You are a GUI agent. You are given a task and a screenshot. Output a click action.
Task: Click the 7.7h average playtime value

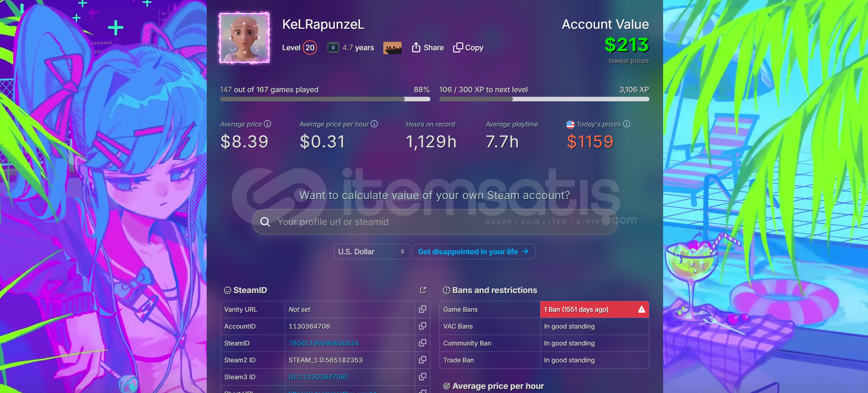coord(502,142)
